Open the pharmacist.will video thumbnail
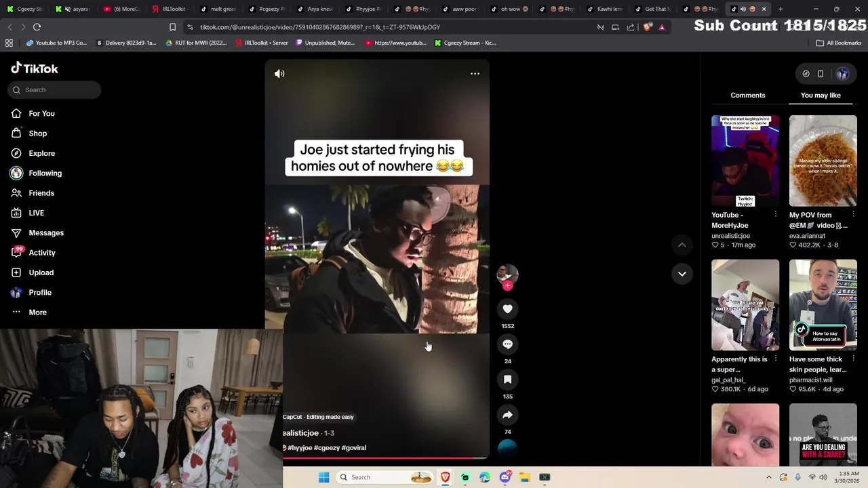Image resolution: width=868 pixels, height=488 pixels. point(823,305)
